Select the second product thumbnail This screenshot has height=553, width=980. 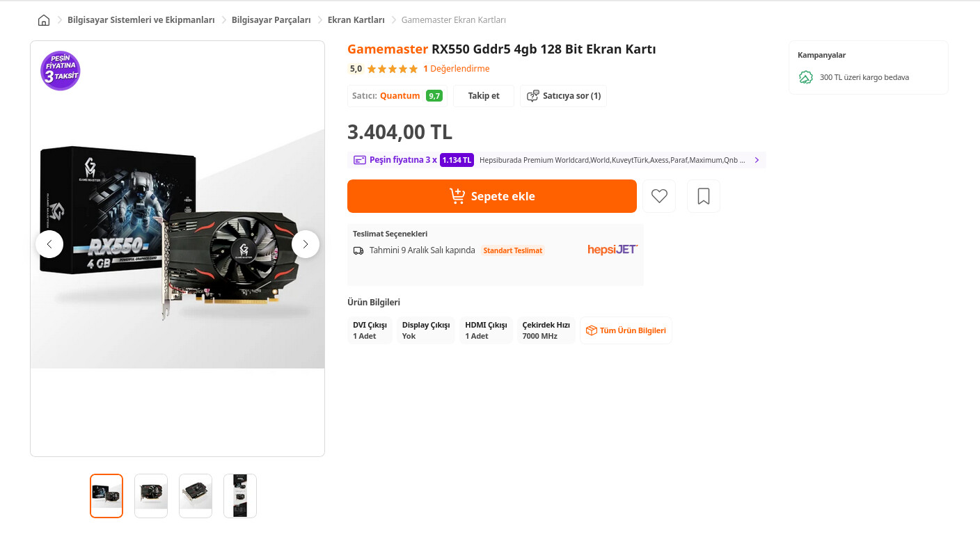click(151, 496)
